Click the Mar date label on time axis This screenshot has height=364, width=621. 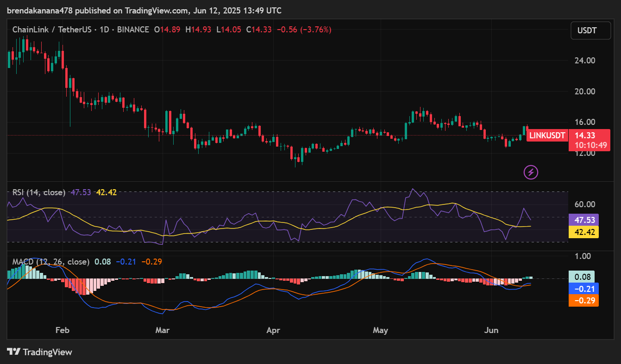click(x=163, y=330)
